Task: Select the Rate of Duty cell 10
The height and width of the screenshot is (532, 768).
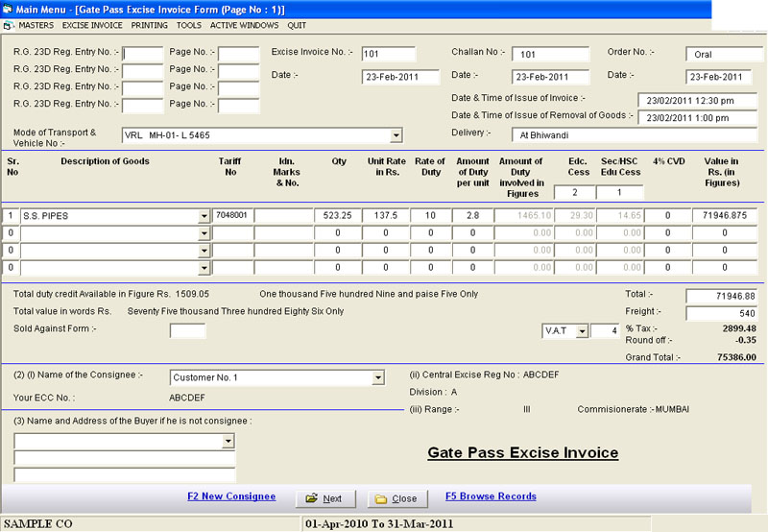Action: point(430,215)
